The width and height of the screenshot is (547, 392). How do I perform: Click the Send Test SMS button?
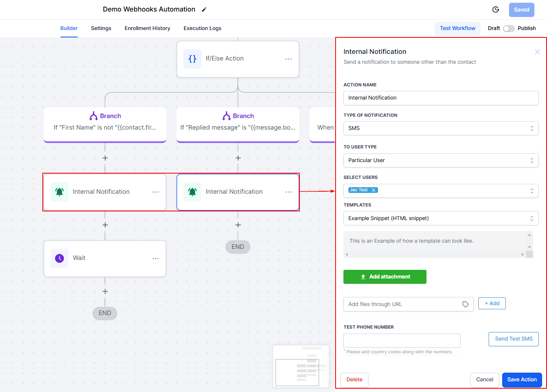tap(513, 339)
